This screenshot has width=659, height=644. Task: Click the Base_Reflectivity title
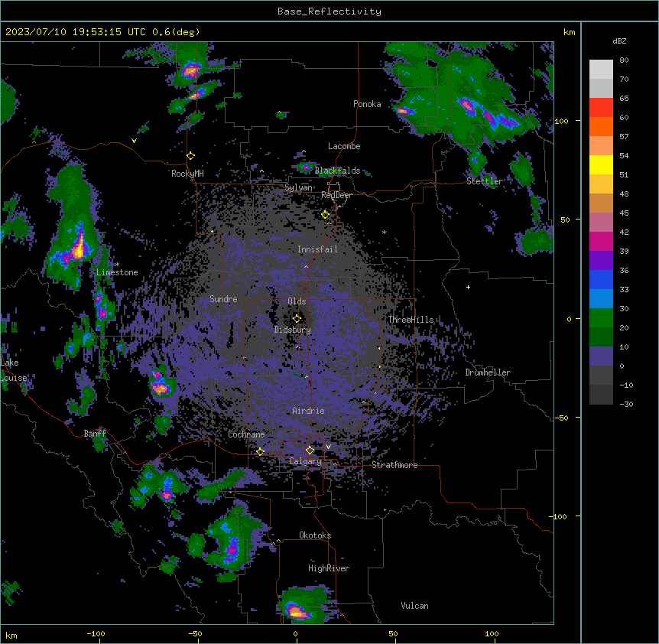tap(329, 11)
